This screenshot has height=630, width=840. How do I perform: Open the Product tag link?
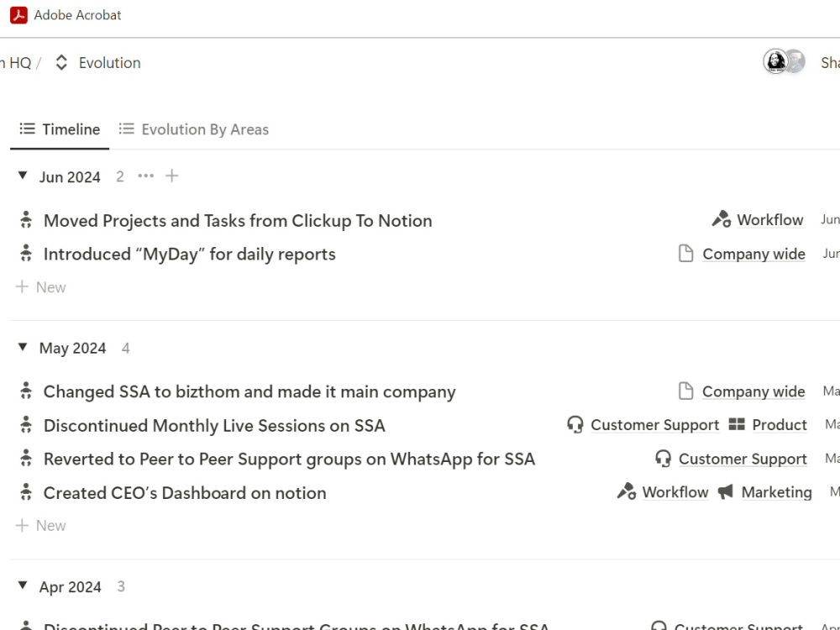(x=779, y=425)
